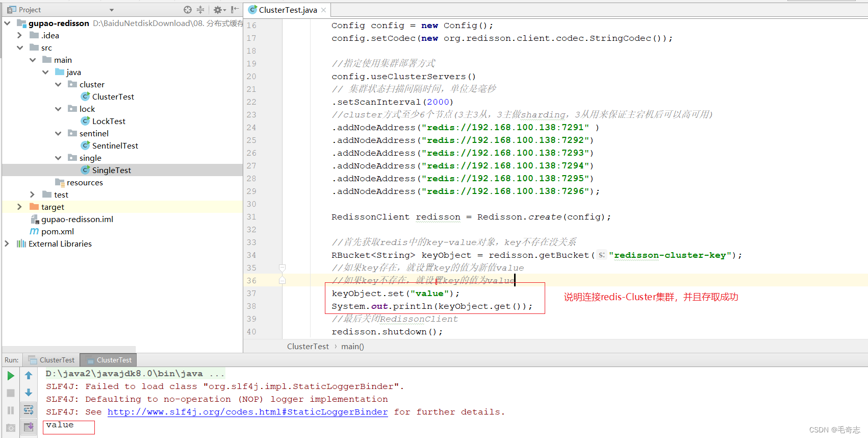The height and width of the screenshot is (438, 868).
Task: Click the redis address ending in 7296
Action: pyautogui.click(x=505, y=191)
